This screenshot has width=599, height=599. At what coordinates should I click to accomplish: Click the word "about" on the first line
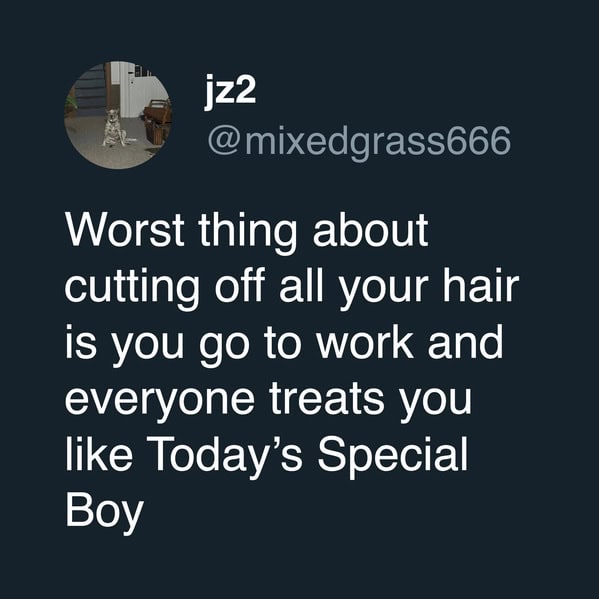[370, 231]
